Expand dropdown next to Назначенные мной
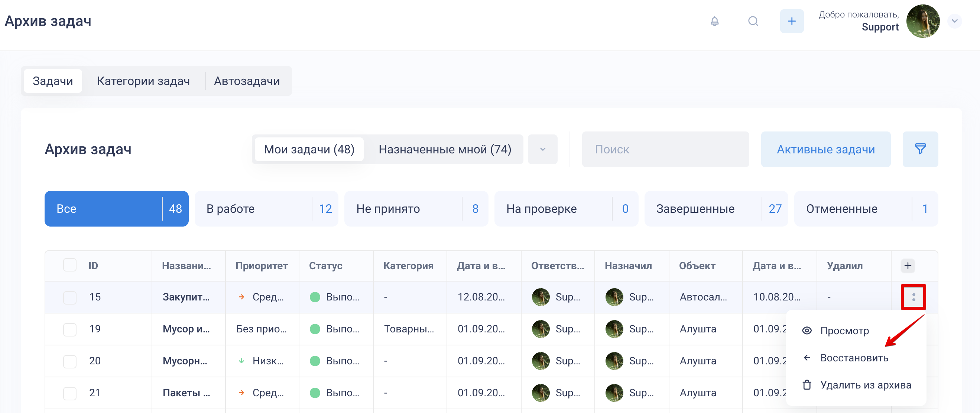 pyautogui.click(x=542, y=149)
